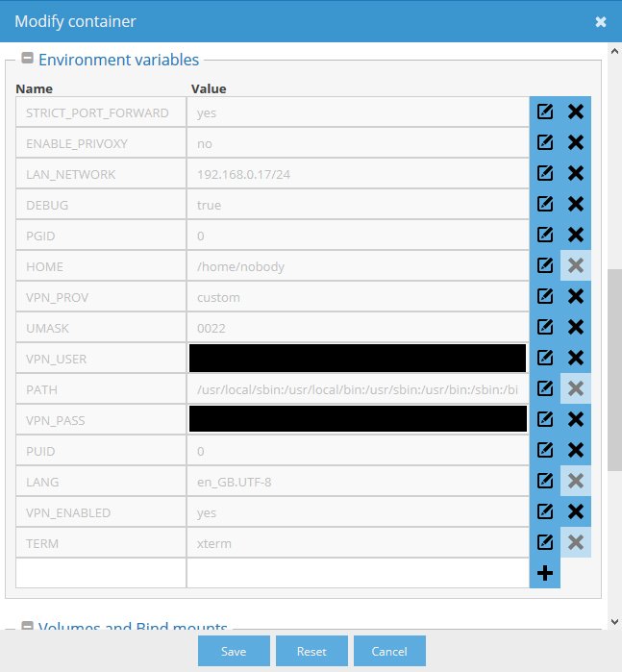Edit the HOME variable

click(x=545, y=265)
